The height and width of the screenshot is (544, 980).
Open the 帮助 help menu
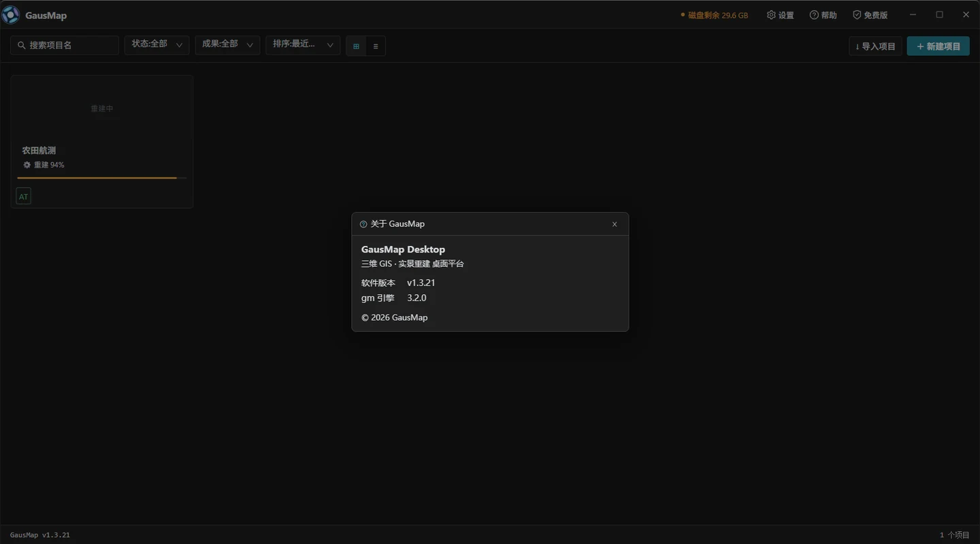(823, 15)
